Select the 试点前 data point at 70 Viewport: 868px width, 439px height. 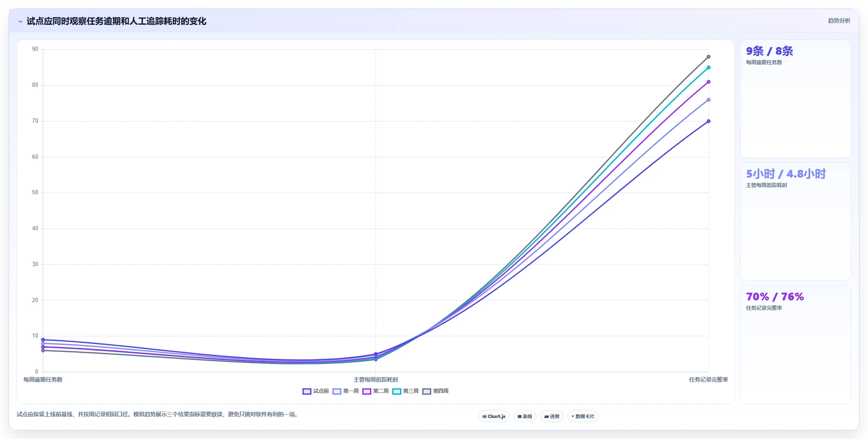[708, 121]
